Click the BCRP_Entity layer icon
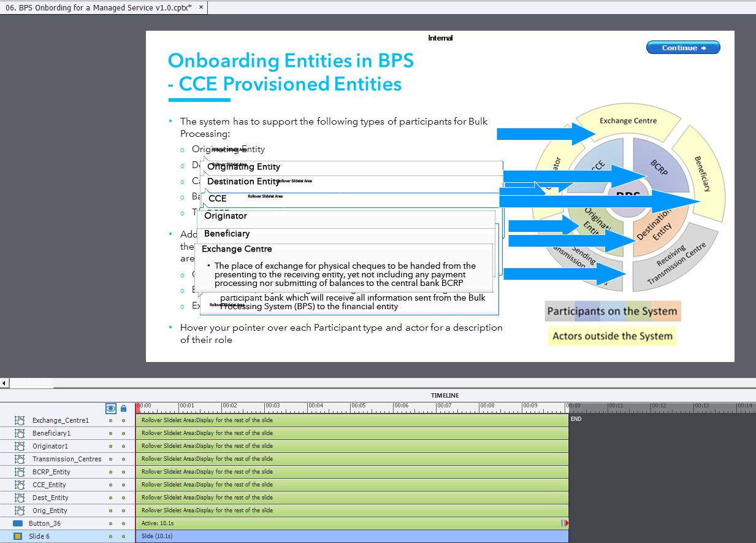Image resolution: width=756 pixels, height=543 pixels. tap(19, 472)
